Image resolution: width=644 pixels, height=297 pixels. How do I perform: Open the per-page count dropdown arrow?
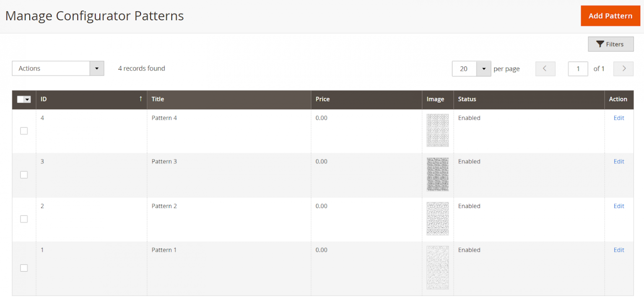click(x=484, y=68)
